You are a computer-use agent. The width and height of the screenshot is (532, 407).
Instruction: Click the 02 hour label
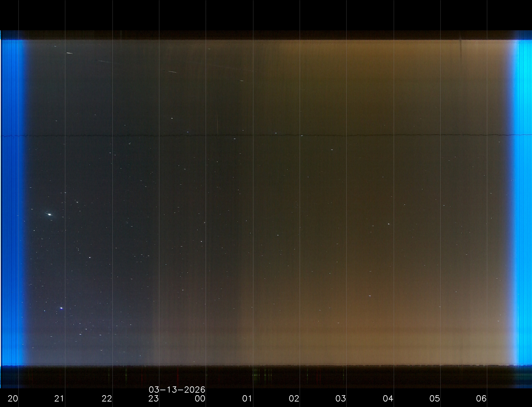(294, 398)
